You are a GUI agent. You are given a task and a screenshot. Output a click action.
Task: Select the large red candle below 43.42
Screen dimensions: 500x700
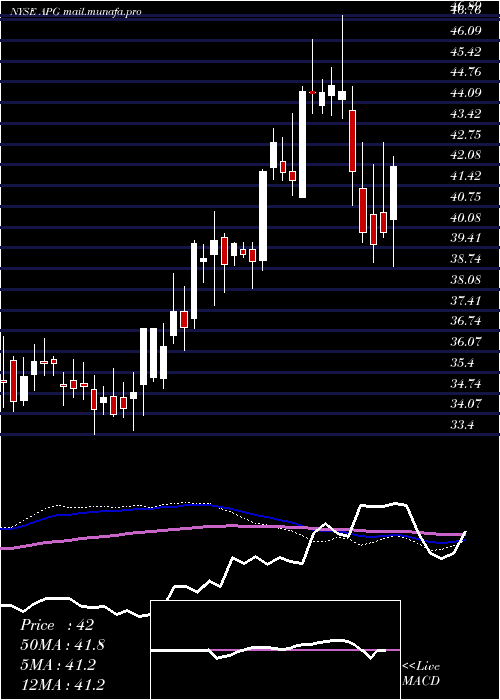click(353, 141)
